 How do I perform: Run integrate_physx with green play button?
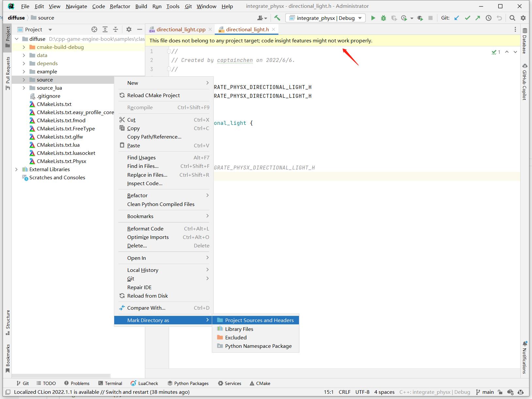tap(373, 18)
